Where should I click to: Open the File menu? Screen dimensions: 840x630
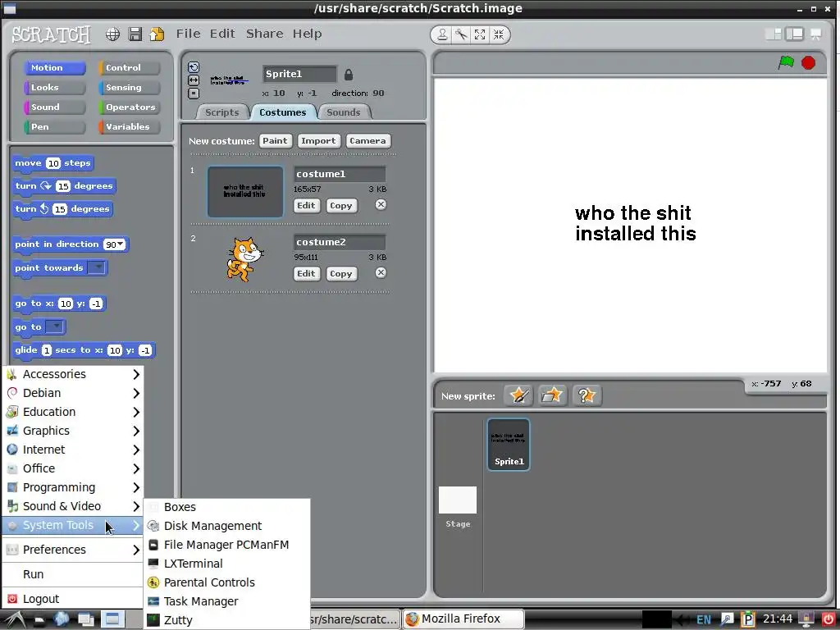click(x=188, y=34)
